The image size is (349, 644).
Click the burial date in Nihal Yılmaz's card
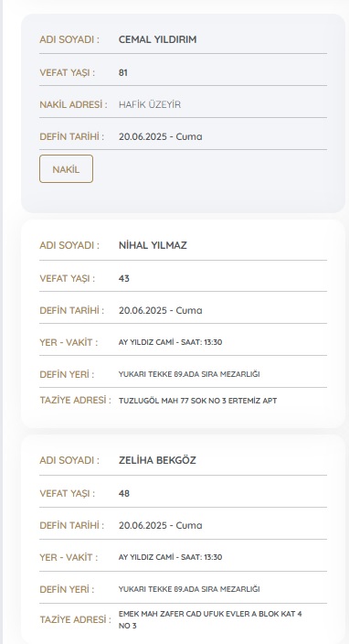[x=161, y=310]
